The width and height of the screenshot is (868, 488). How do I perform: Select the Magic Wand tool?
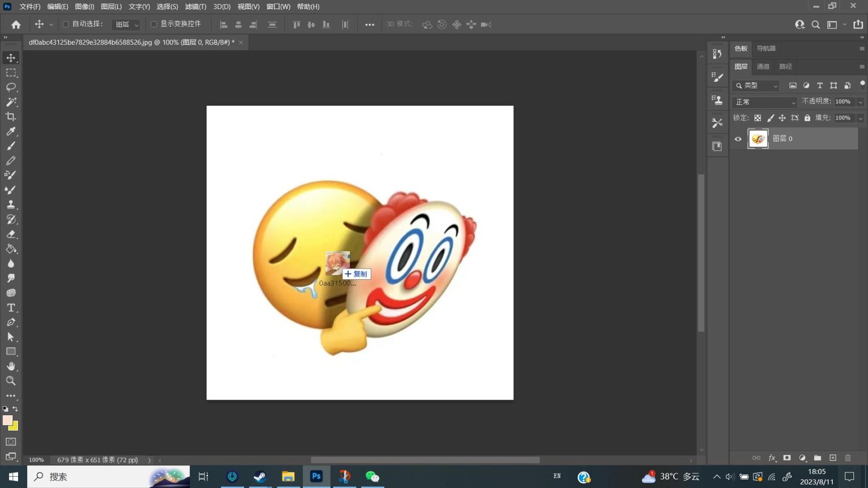tap(11, 102)
